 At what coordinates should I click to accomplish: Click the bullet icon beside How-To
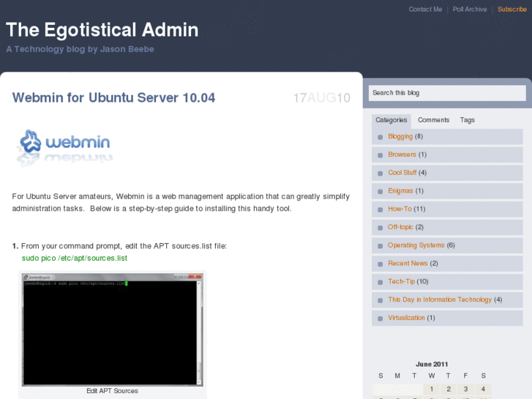380,209
